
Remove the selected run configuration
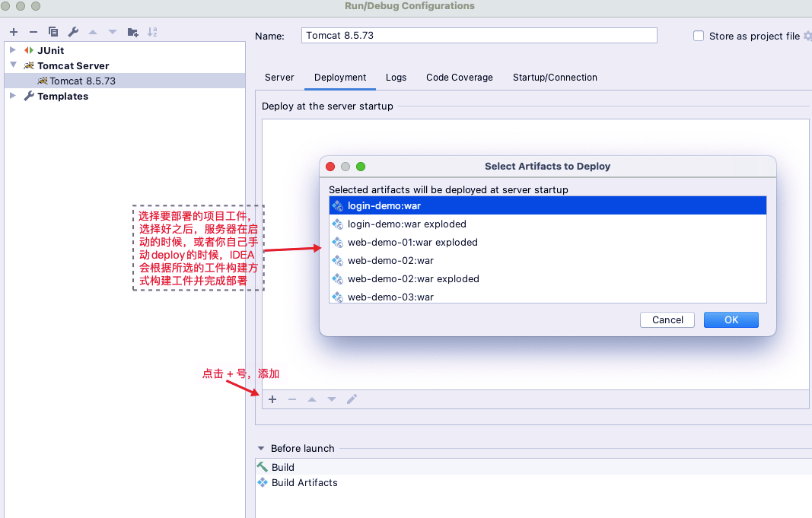click(x=33, y=32)
